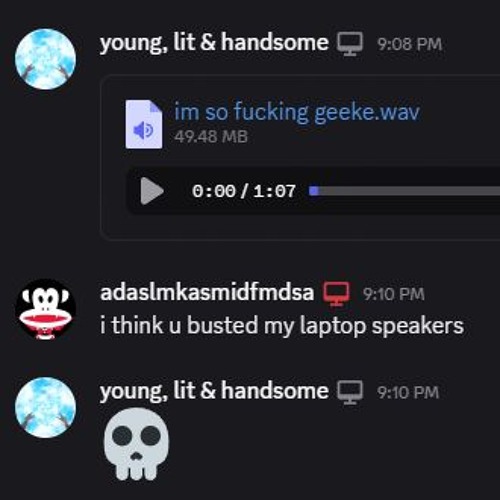
Task: Click the 0:00 / 1:07 time display
Action: (x=244, y=191)
